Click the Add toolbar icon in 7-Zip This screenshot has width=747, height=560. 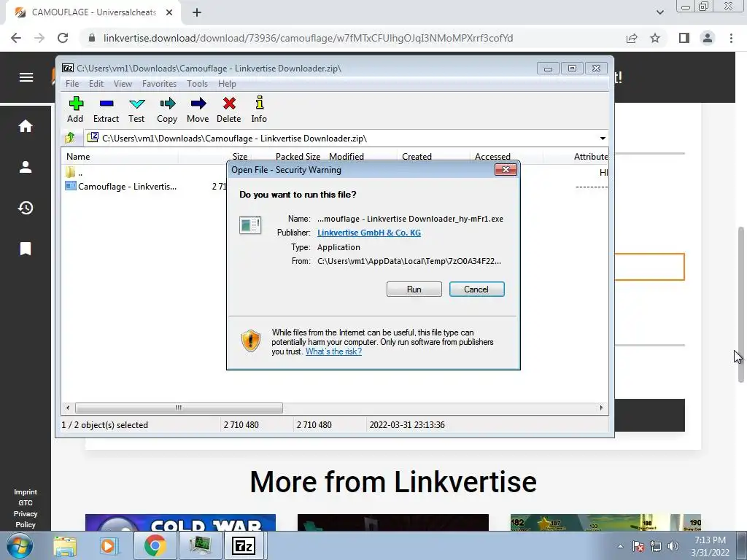coord(75,109)
